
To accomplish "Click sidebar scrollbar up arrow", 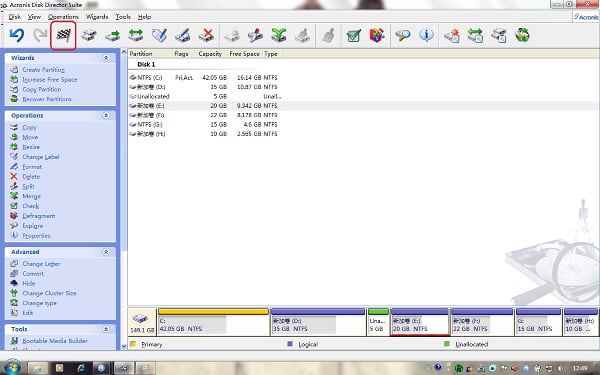I will pos(124,52).
